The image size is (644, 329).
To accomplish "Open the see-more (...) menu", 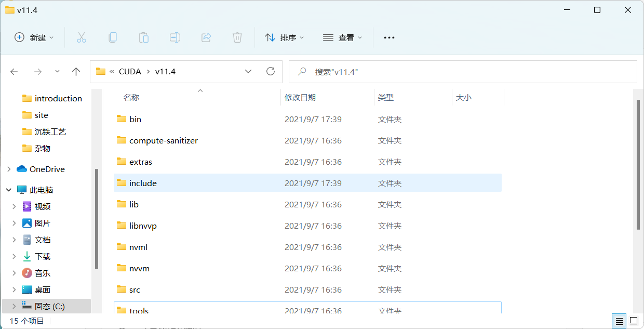I will pos(389,37).
